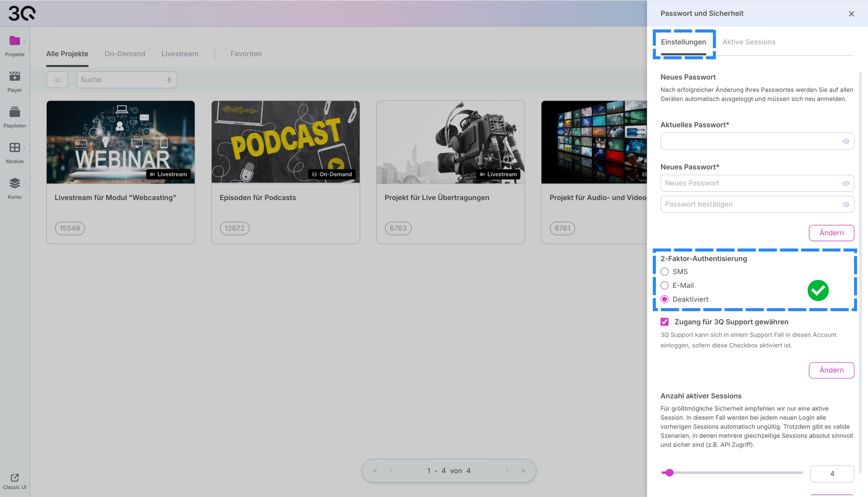The height and width of the screenshot is (497, 868).
Task: Expand the Projekte sidebar chevron
Action: tap(24, 41)
